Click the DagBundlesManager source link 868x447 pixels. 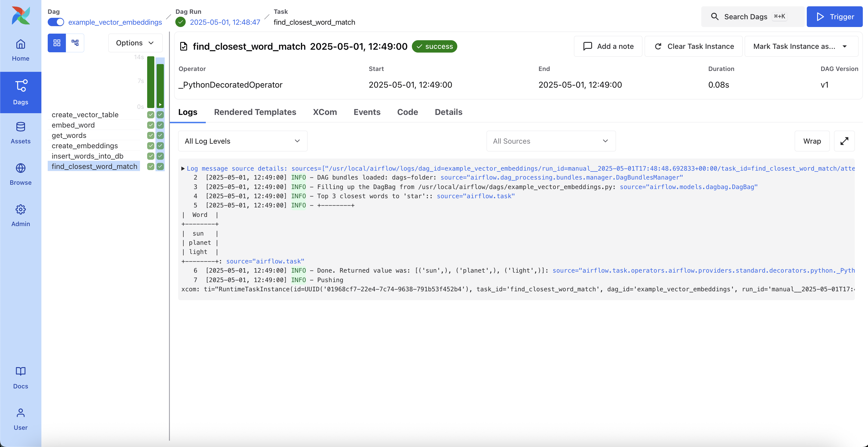pos(562,178)
